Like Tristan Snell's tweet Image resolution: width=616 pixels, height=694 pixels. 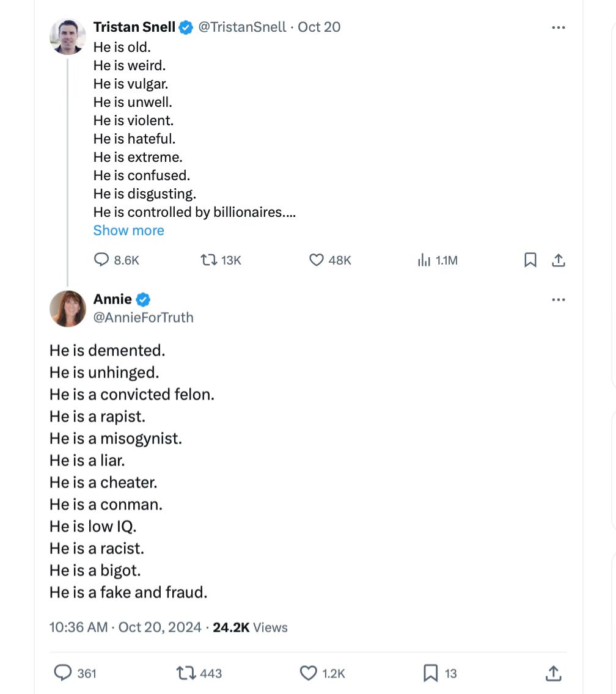click(x=316, y=260)
